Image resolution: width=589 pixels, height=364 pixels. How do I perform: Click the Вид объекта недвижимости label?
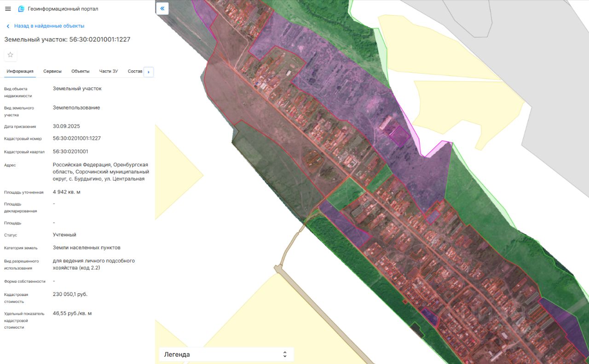pos(19,92)
